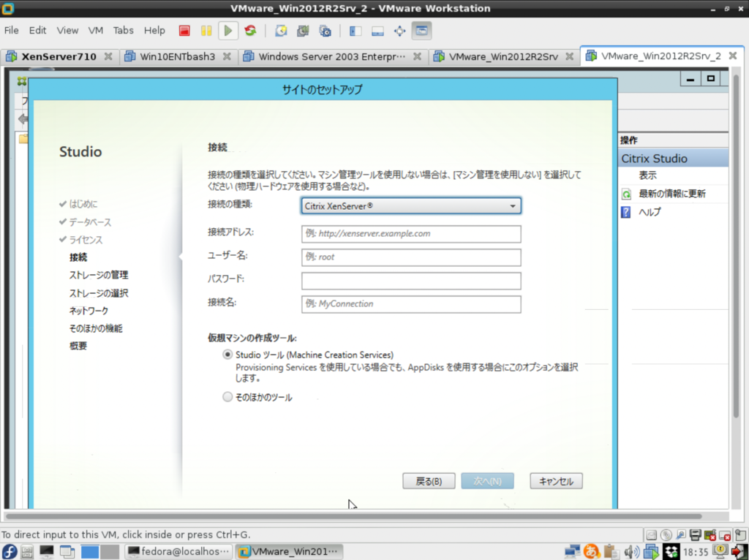Close the XenServer710 tab
The image size is (749, 560).
[108, 56]
